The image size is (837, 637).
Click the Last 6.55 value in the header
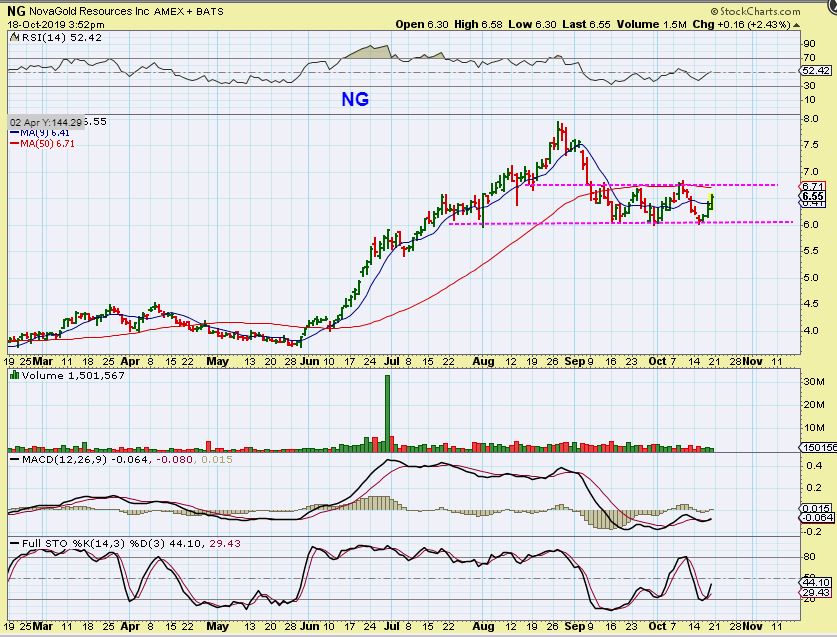[x=586, y=25]
